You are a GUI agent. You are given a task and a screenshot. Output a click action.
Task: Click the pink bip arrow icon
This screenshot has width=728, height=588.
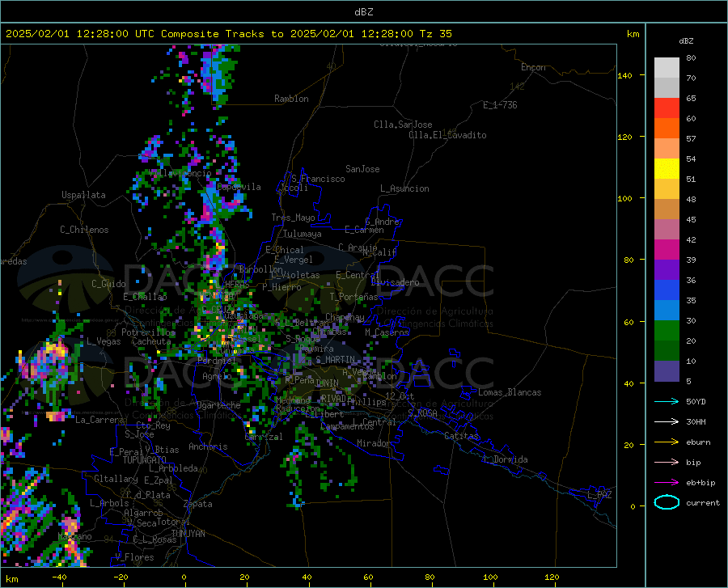click(667, 463)
